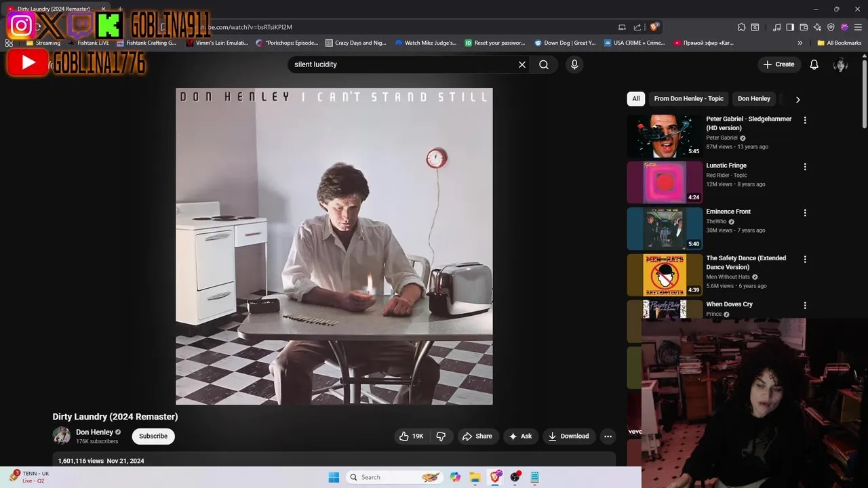The image size is (868, 488).
Task: Play The Safety Dance thumbnail
Action: [x=665, y=275]
